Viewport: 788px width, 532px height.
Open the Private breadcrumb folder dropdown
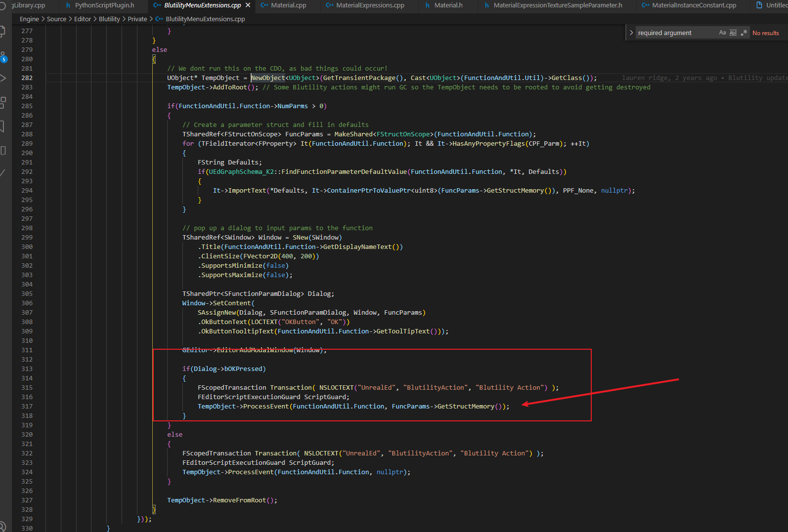pos(137,19)
